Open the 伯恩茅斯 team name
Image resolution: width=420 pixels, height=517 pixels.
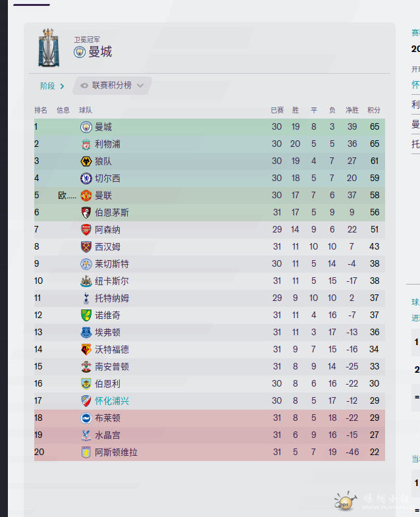click(x=112, y=213)
